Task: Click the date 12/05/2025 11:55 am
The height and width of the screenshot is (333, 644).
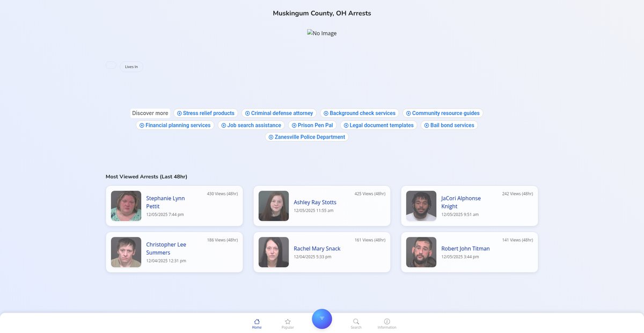Action: pyautogui.click(x=313, y=211)
